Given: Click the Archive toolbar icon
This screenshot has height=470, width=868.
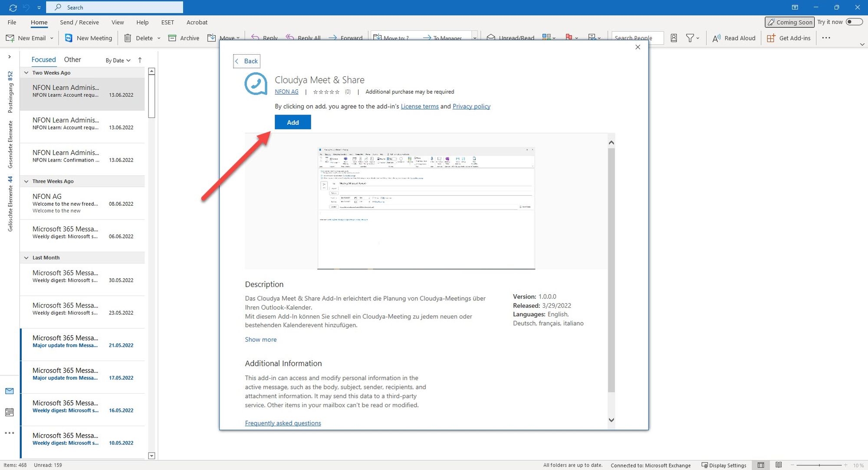Looking at the screenshot, I should pos(172,38).
